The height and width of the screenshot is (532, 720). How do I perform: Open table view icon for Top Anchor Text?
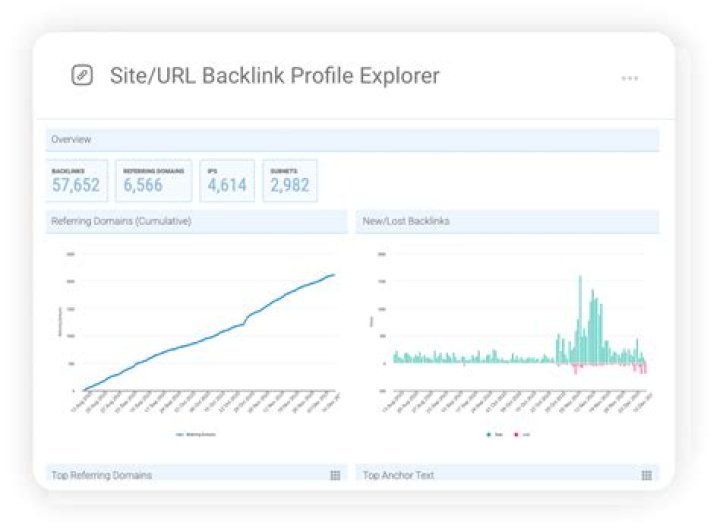[647, 475]
